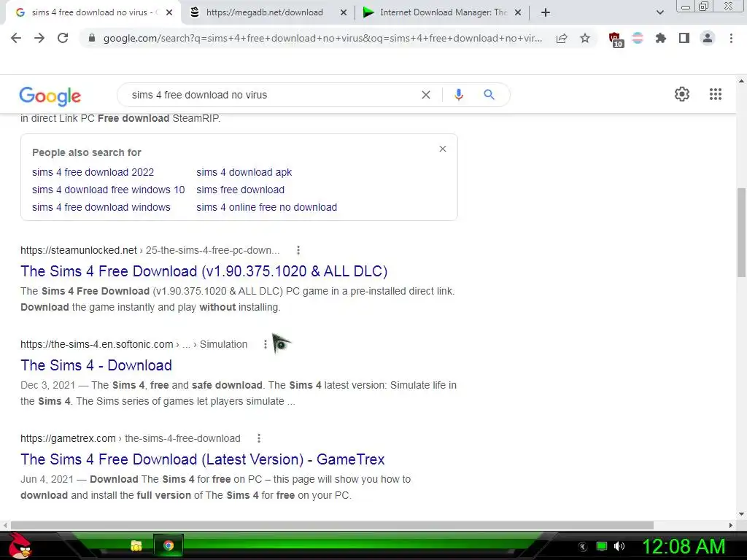Open the GameTrex Sims 4 result
Image resolution: width=747 pixels, height=560 pixels.
[203, 459]
